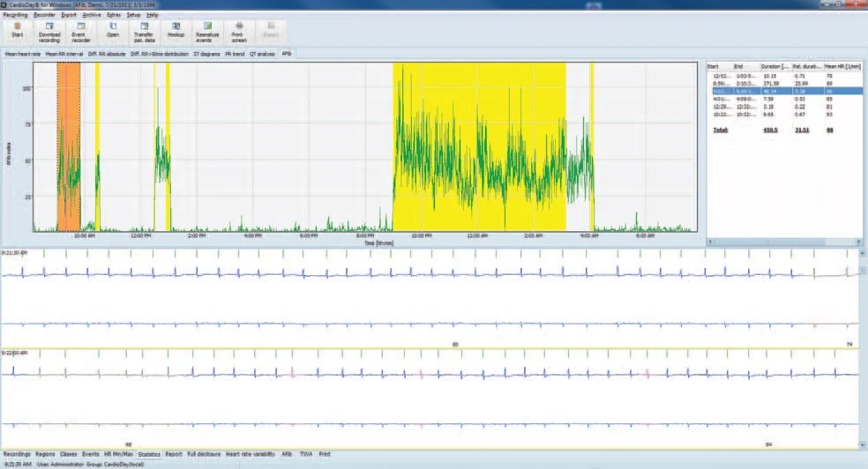Click the Total duration value 450.5
Screen dimensions: 868x469
coord(770,130)
